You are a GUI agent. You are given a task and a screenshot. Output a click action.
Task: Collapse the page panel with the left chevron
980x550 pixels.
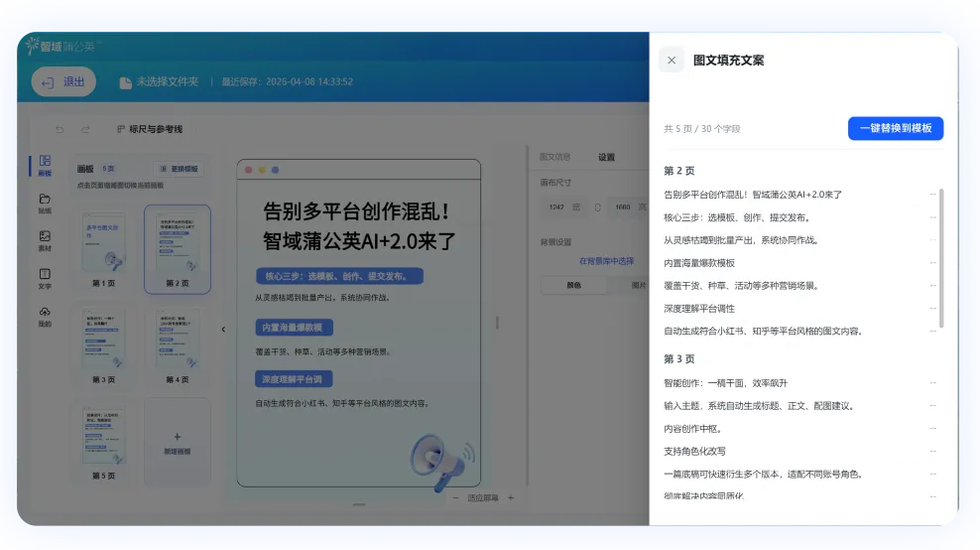(x=223, y=330)
